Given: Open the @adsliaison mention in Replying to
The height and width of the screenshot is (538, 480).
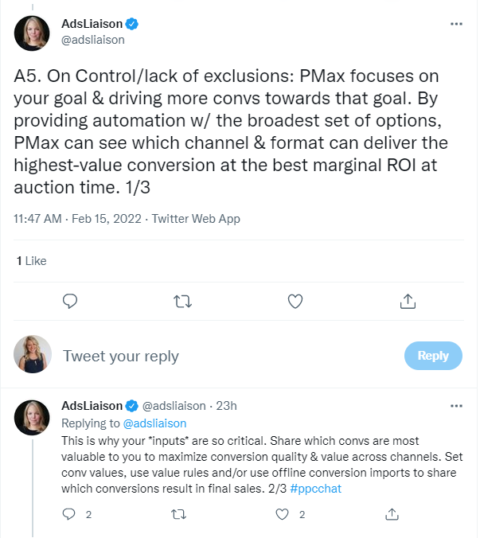Looking at the screenshot, I should coord(155,423).
